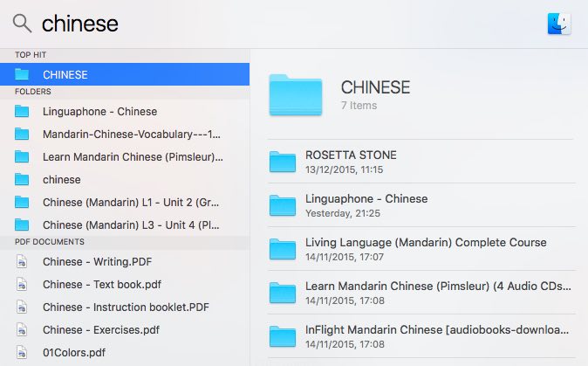Select Learn Mandarin Chinese (Pimsleur) in the results list
588x366 pixels.
133,157
